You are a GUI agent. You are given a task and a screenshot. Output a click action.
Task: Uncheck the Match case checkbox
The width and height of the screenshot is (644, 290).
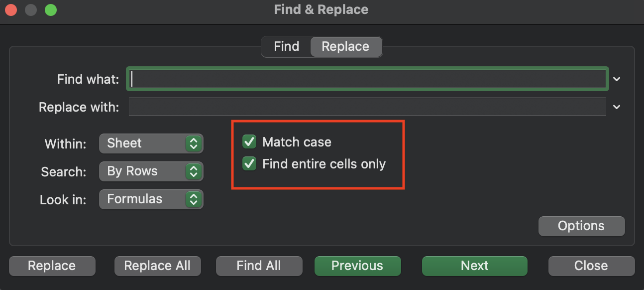pos(249,142)
